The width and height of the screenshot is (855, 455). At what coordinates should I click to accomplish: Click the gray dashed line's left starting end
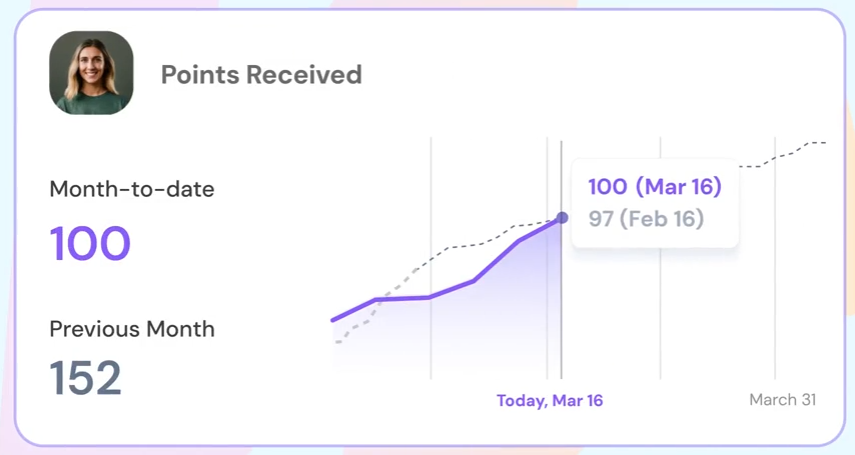[x=338, y=342]
